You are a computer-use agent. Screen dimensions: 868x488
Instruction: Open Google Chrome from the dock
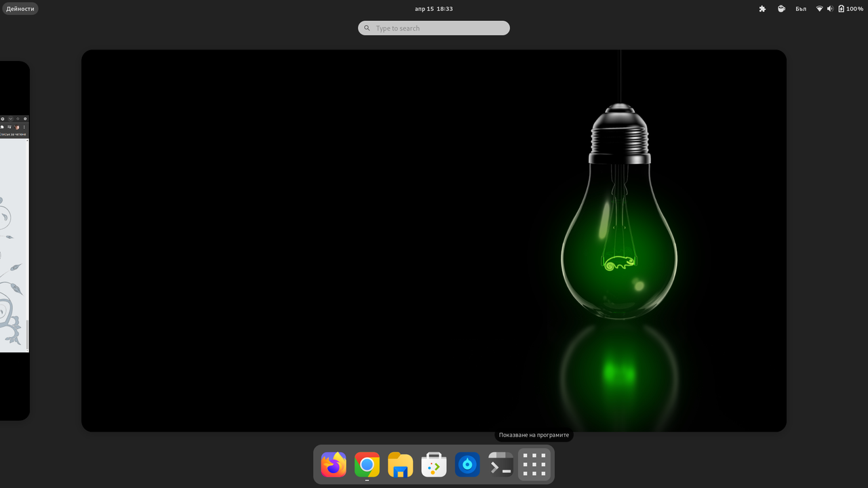click(367, 465)
